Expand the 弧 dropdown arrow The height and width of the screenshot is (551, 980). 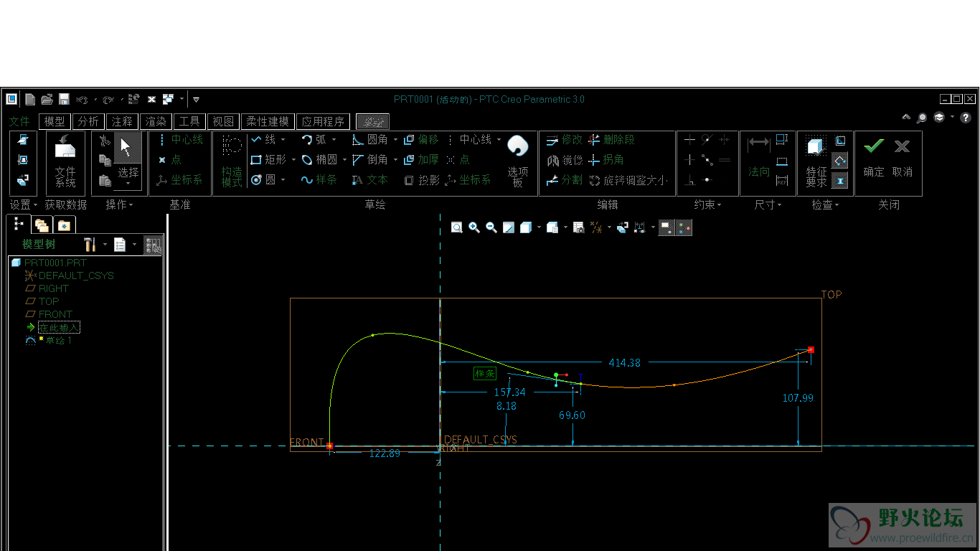coord(334,140)
